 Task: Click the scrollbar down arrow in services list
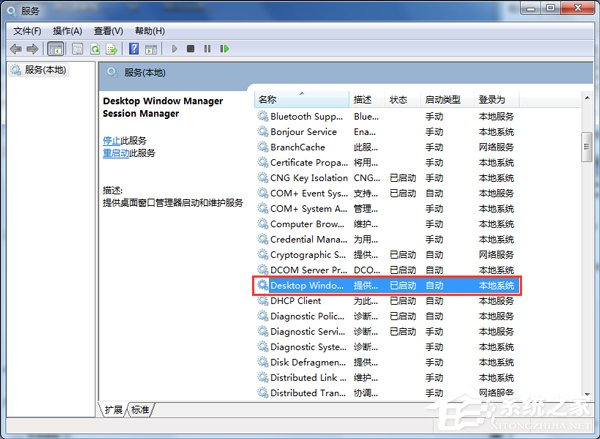[x=587, y=395]
